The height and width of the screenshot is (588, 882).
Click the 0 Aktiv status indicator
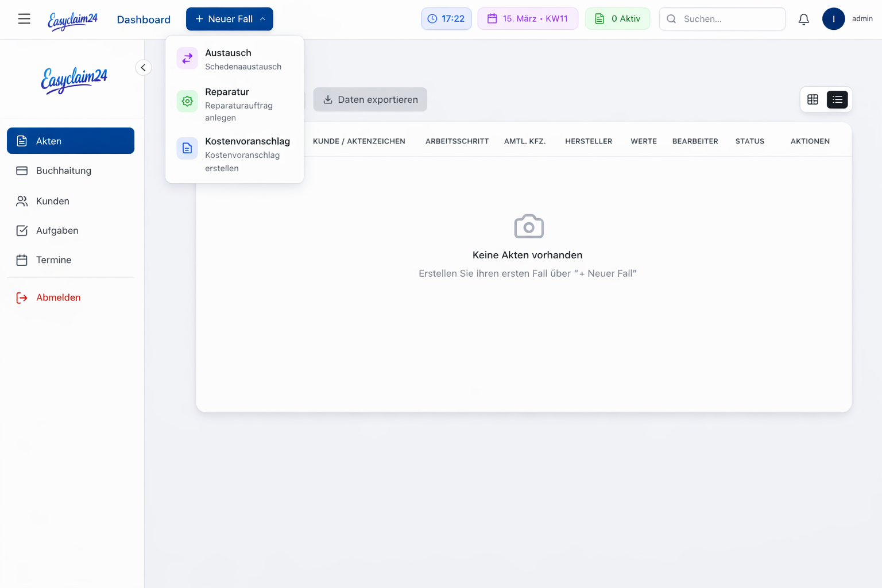(x=617, y=18)
